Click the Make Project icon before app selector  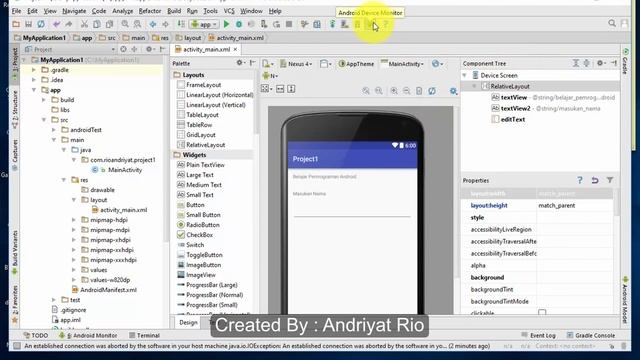click(x=181, y=24)
